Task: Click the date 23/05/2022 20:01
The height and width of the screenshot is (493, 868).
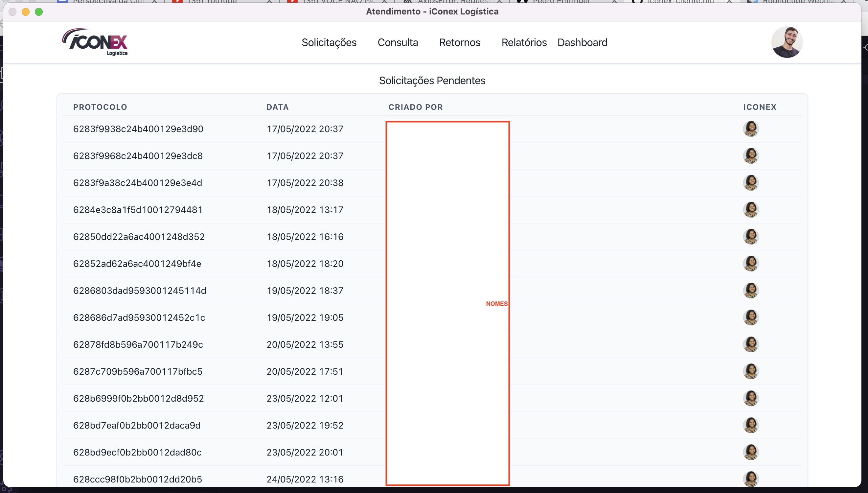Action: 305,452
